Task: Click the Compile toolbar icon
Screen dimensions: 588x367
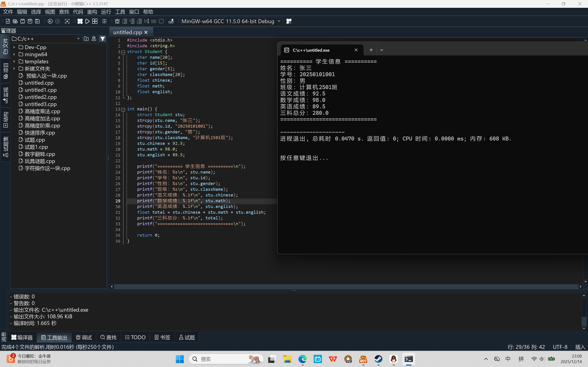Action: (80, 21)
